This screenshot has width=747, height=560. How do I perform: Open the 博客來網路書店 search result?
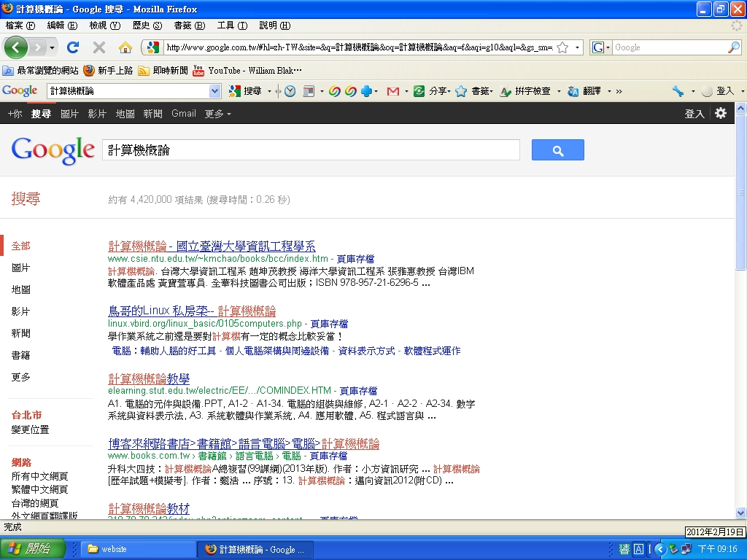[x=244, y=444]
